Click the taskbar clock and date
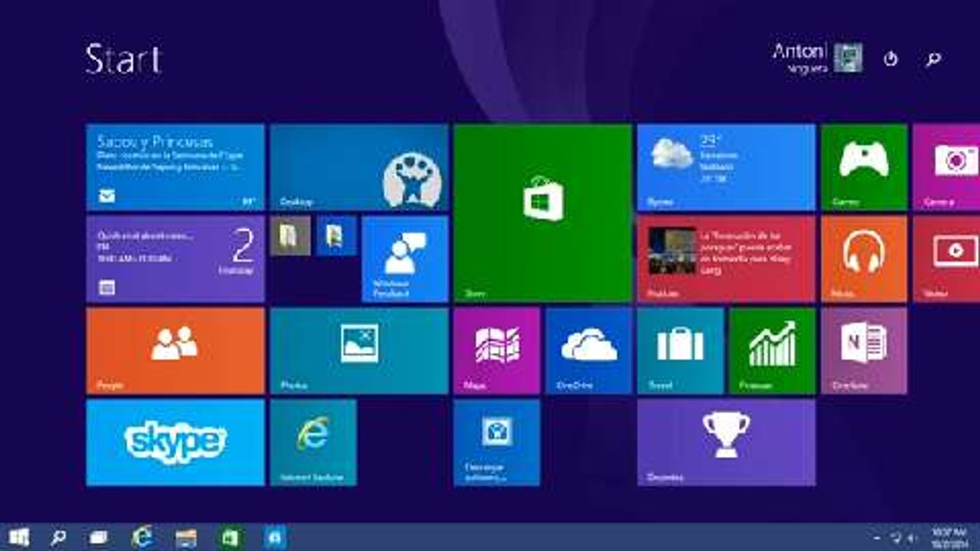 click(949, 537)
